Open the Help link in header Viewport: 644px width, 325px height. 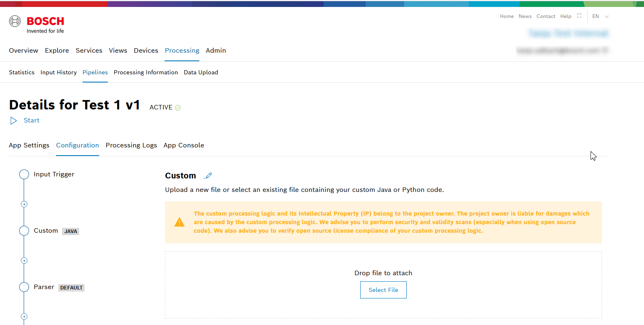pyautogui.click(x=566, y=16)
